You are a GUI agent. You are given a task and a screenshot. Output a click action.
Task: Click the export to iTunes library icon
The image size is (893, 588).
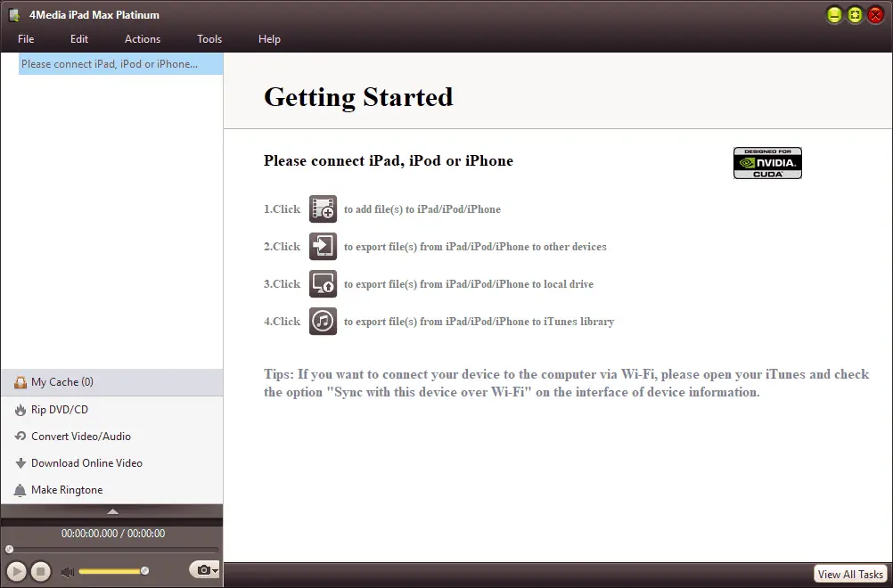323,322
